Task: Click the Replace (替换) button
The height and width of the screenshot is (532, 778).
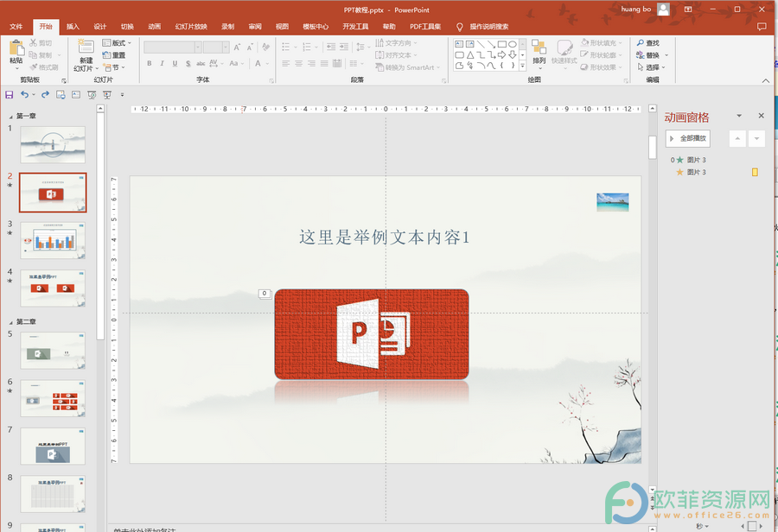Action: (x=648, y=55)
